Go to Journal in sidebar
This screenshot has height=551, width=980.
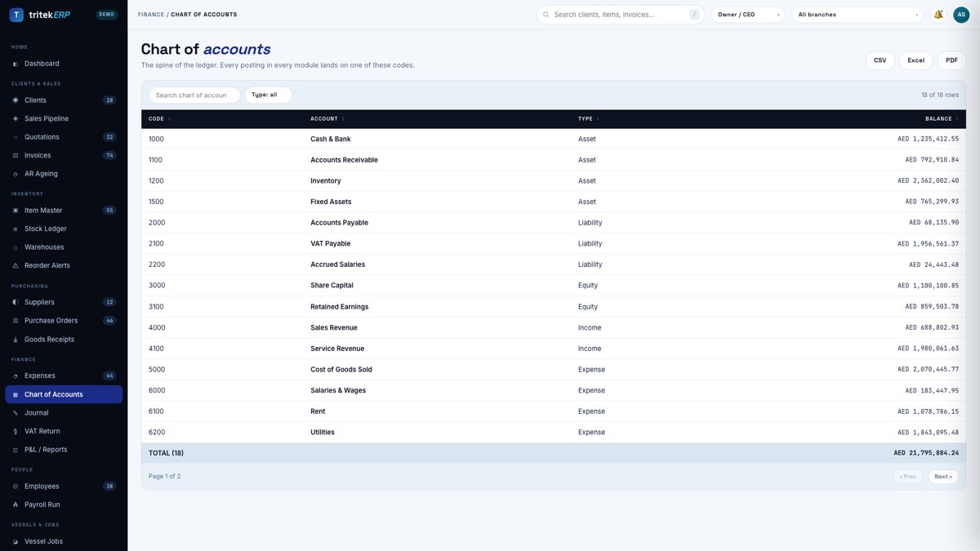click(x=64, y=413)
